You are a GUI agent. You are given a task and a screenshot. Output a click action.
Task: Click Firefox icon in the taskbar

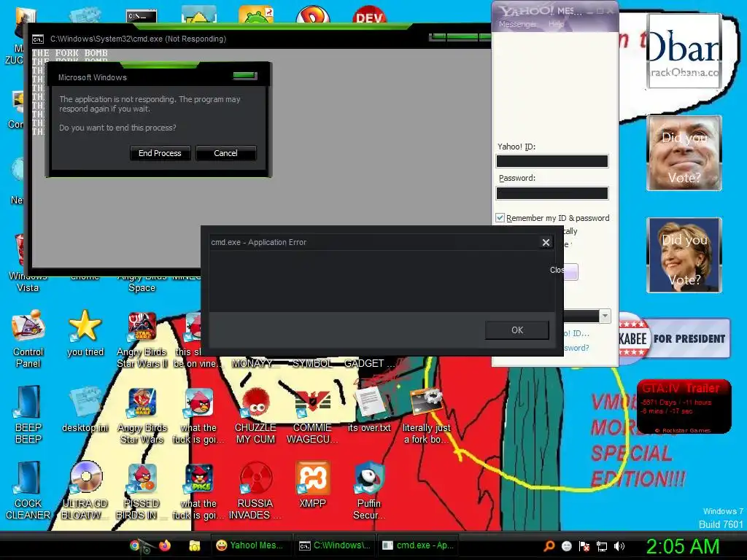point(165,545)
